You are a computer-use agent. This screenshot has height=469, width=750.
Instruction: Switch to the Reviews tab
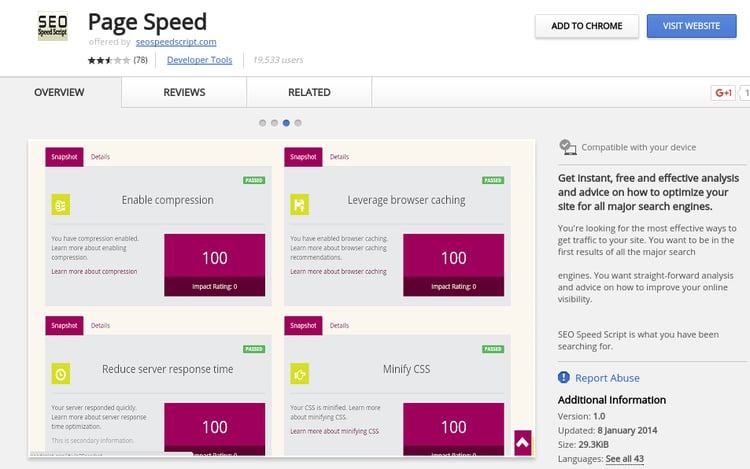(x=184, y=92)
